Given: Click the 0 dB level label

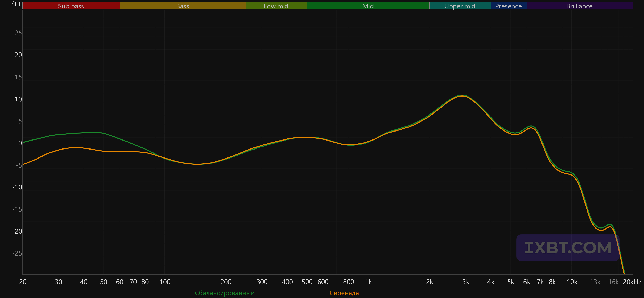Looking at the screenshot, I should click(x=20, y=143).
